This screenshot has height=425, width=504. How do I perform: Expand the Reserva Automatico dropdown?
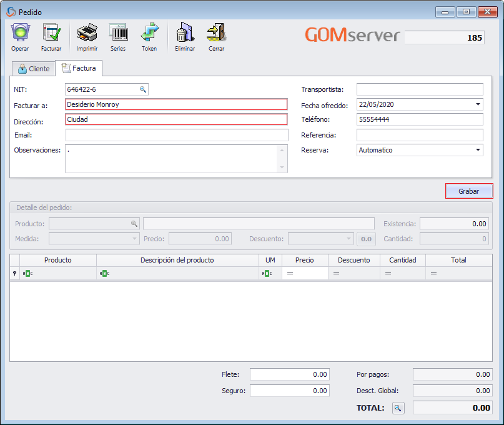(x=480, y=150)
